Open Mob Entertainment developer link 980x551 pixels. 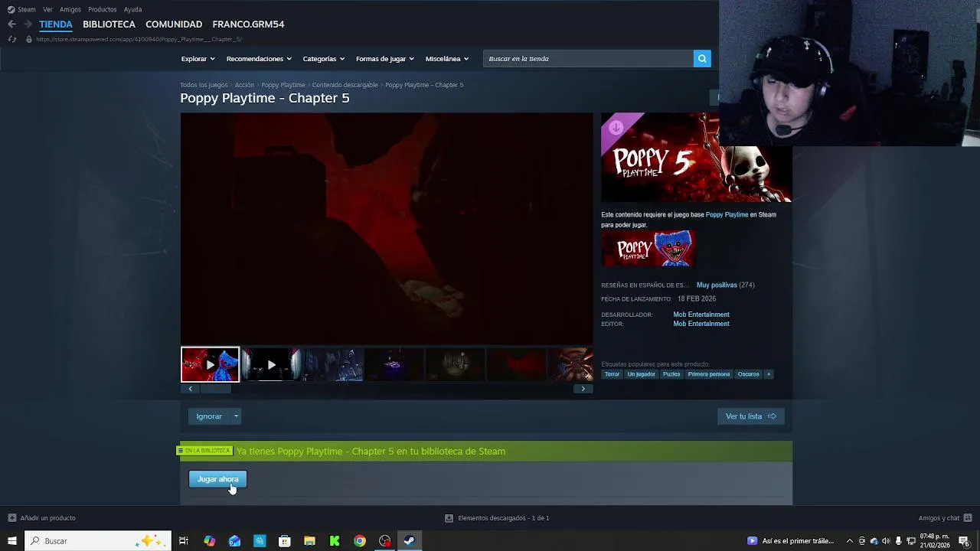pos(701,315)
